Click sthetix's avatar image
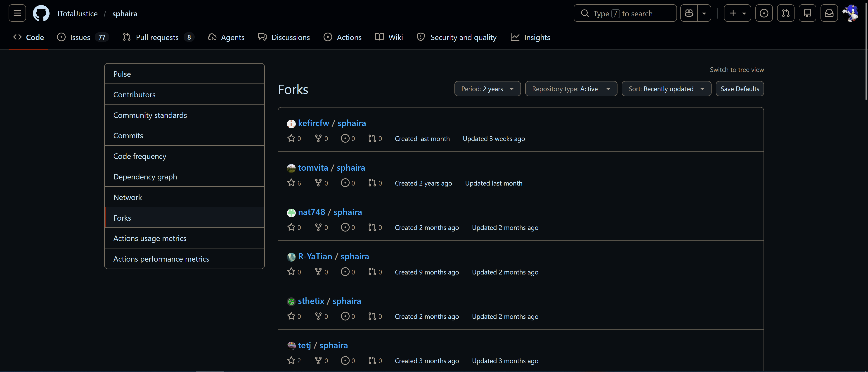 click(x=291, y=301)
